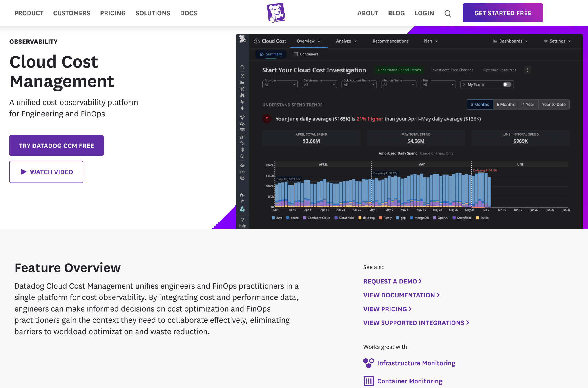Select the 6 Months time range
Viewport: 588px width, 388px height.
[506, 105]
